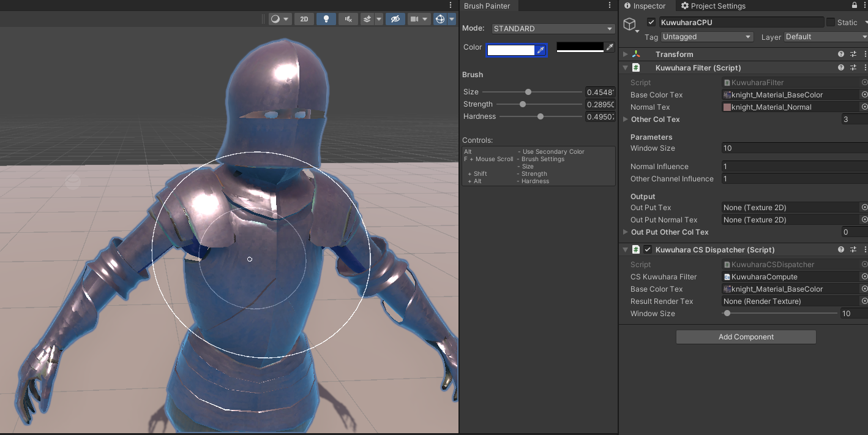
Task: Open the brush Mode dropdown
Action: pyautogui.click(x=553, y=29)
